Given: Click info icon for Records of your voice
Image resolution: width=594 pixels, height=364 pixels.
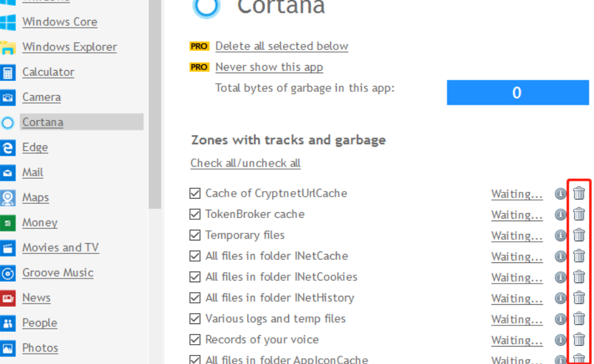Looking at the screenshot, I should [x=561, y=340].
